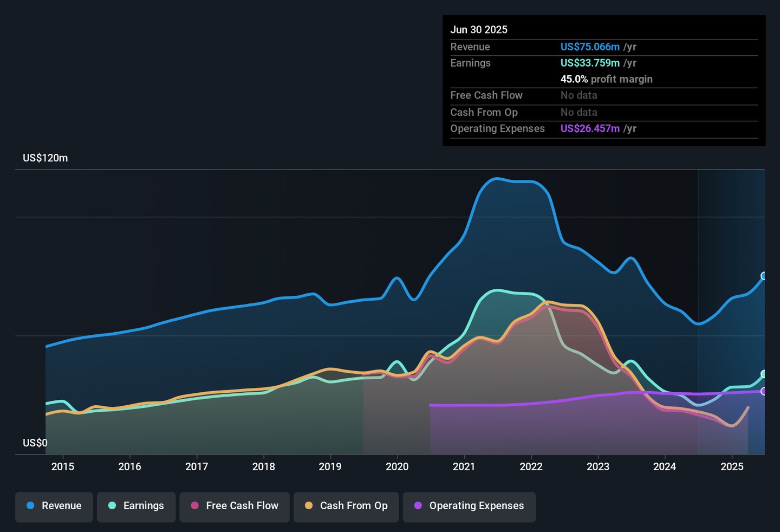The width and height of the screenshot is (780, 532).
Task: Toggle the Revenue series in the legend
Action: 54,506
